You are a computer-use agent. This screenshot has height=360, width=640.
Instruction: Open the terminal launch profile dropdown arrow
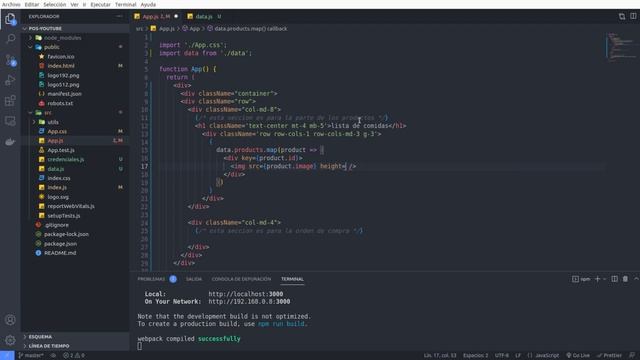pyautogui.click(x=604, y=279)
